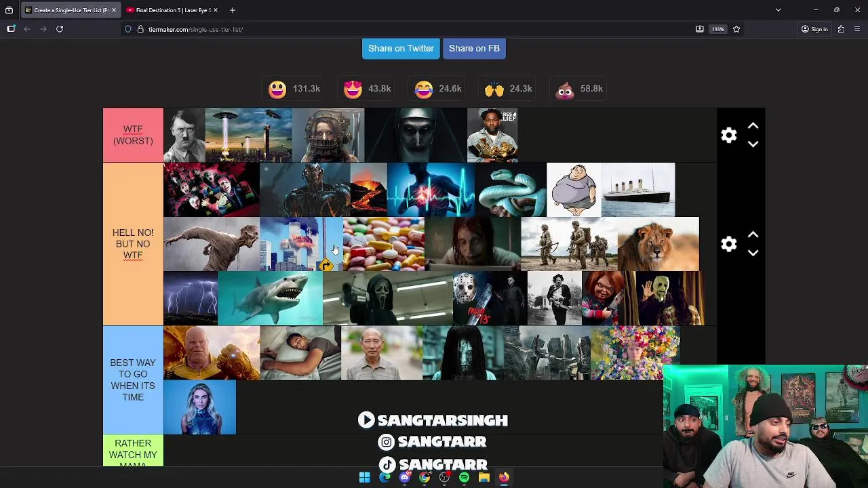The image size is (868, 488).
Task: React with the poop emoji
Action: pyautogui.click(x=565, y=89)
